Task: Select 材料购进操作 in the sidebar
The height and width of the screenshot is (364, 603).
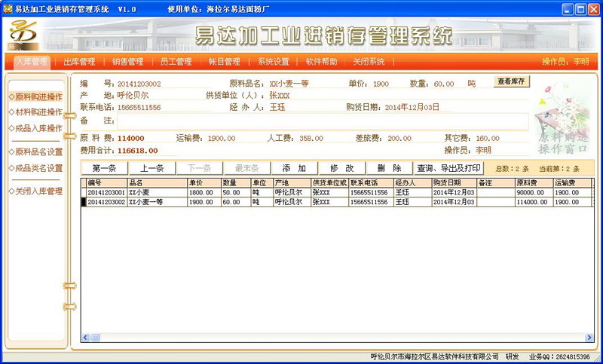Action: 35,112
